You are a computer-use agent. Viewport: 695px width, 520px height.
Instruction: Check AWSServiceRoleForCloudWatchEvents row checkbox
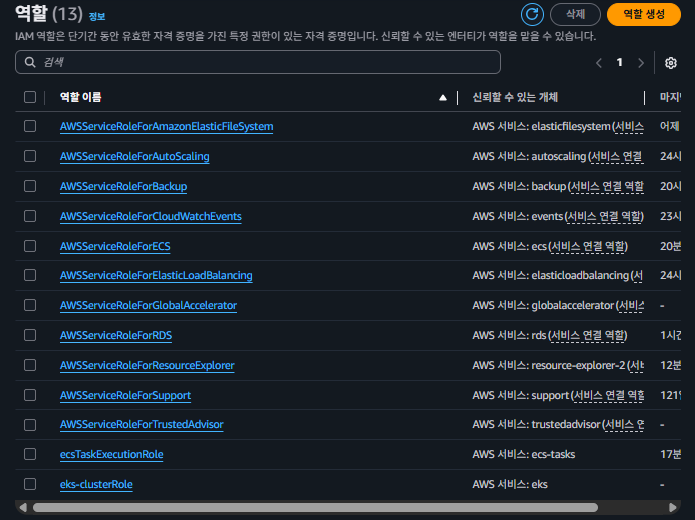coord(30,216)
